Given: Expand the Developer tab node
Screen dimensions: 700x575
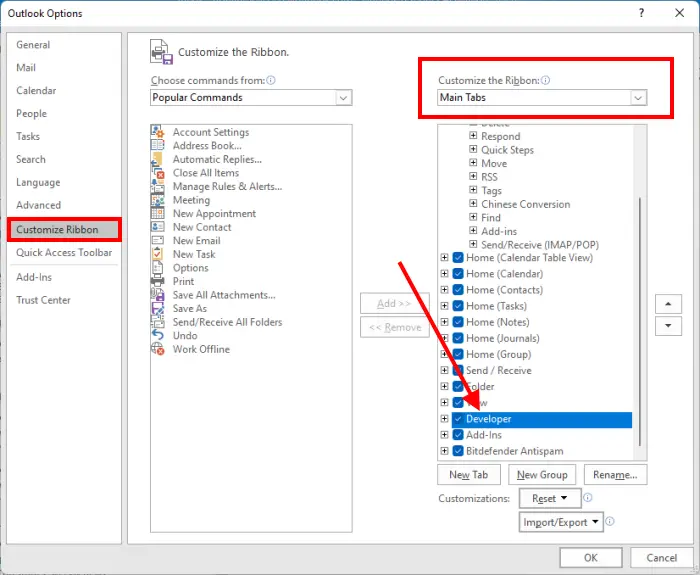Looking at the screenshot, I should click(444, 419).
